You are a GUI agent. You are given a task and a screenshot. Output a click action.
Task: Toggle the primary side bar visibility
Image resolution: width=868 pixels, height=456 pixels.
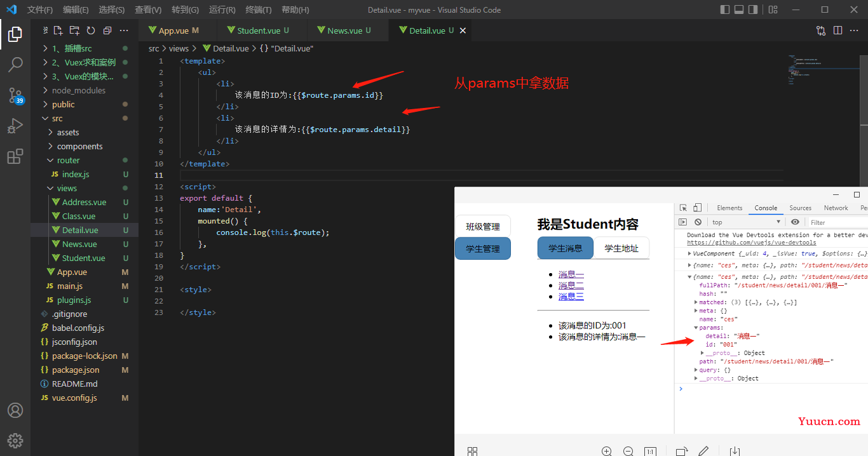725,10
